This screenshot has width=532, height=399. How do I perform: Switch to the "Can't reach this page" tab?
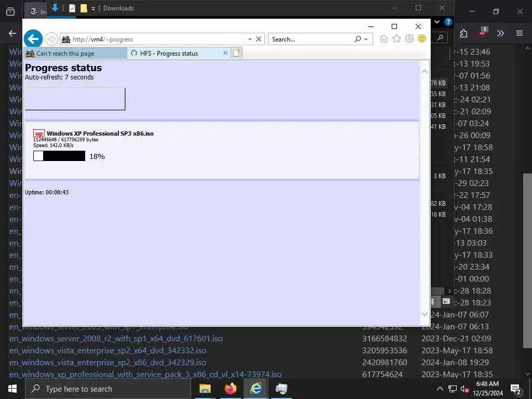pyautogui.click(x=75, y=54)
